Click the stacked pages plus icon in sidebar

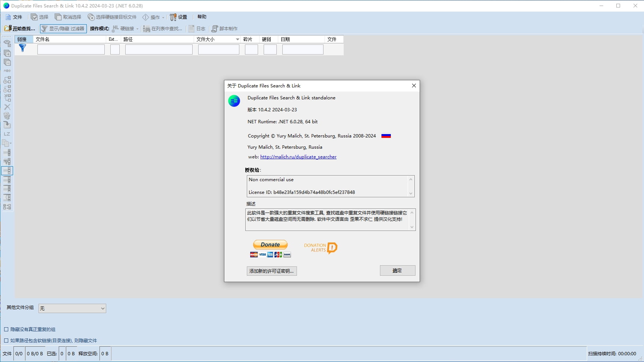point(7,53)
